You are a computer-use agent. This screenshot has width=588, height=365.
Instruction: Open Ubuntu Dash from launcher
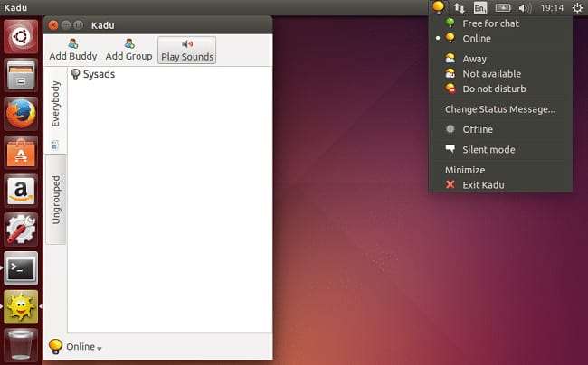coord(21,37)
